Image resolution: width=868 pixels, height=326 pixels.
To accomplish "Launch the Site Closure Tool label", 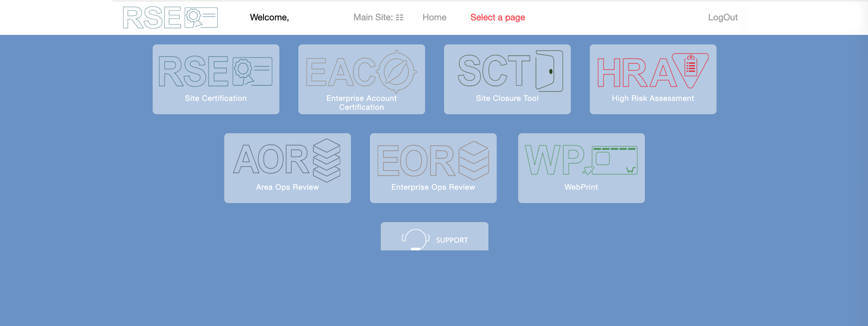I will point(507,99).
